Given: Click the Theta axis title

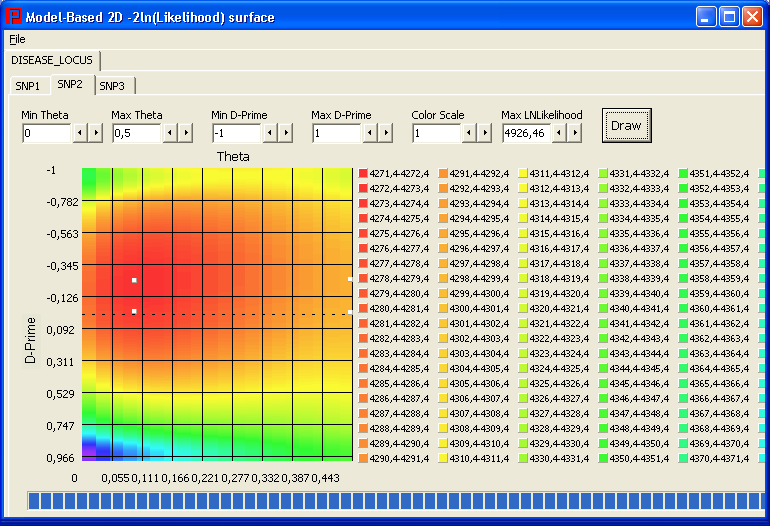Looking at the screenshot, I should (x=233, y=157).
